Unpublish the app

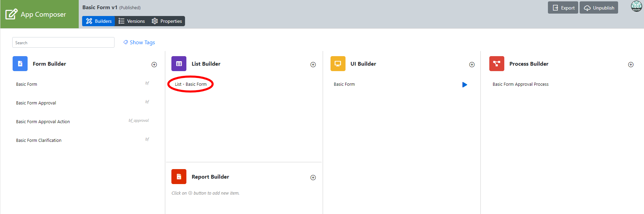[599, 8]
